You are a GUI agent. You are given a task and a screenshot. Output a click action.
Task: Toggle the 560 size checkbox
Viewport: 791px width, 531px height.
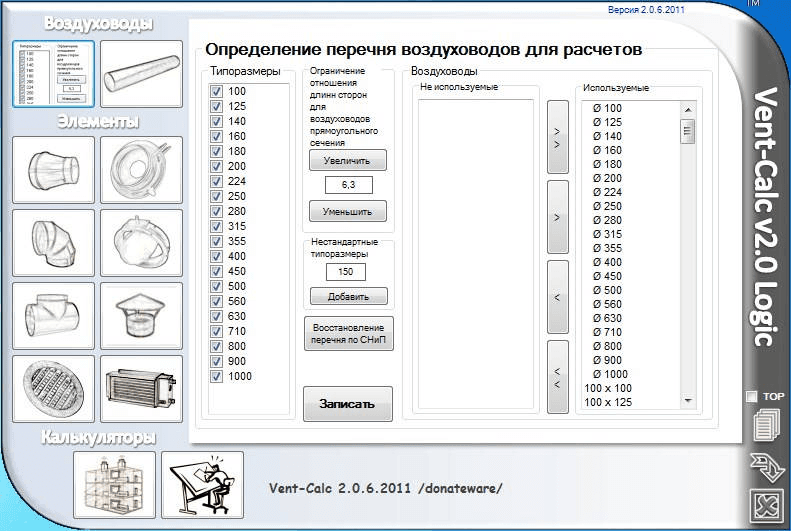216,301
